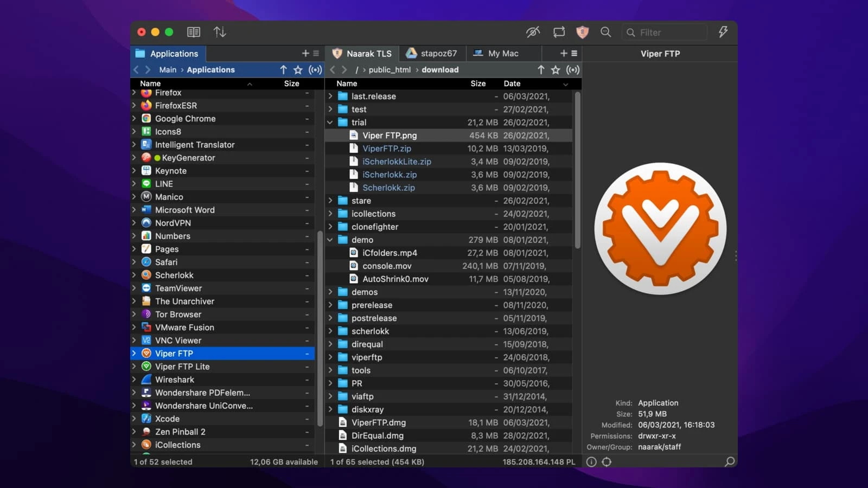Click public_html in the path breadcrumb
Viewport: 868px width, 488px height.
pyautogui.click(x=390, y=70)
